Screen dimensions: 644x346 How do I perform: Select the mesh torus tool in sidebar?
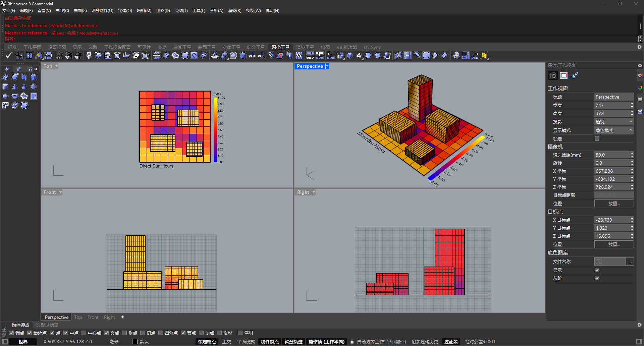tap(15, 96)
